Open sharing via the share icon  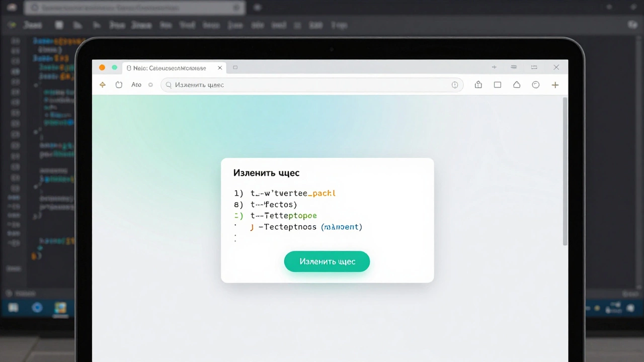pos(478,84)
